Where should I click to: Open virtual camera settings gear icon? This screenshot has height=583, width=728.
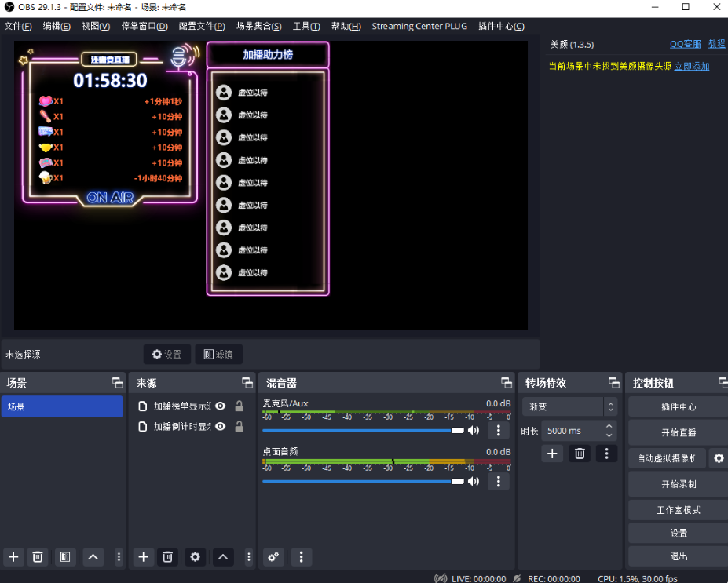pyautogui.click(x=718, y=458)
